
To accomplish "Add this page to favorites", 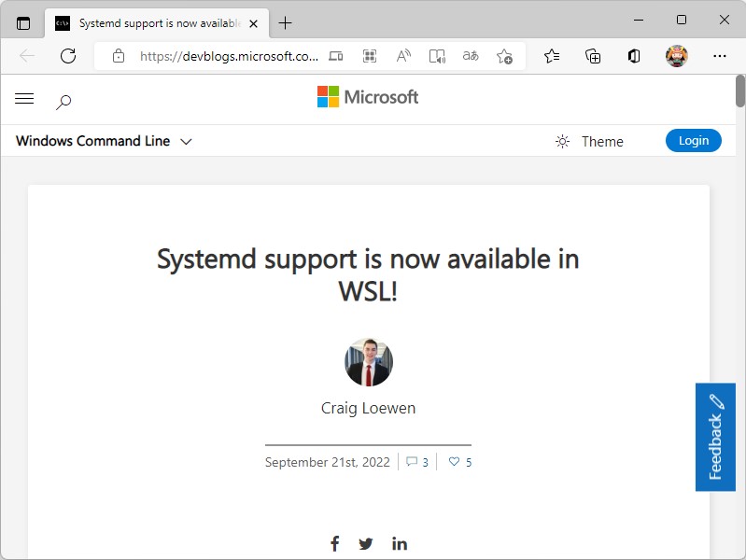I will (504, 56).
